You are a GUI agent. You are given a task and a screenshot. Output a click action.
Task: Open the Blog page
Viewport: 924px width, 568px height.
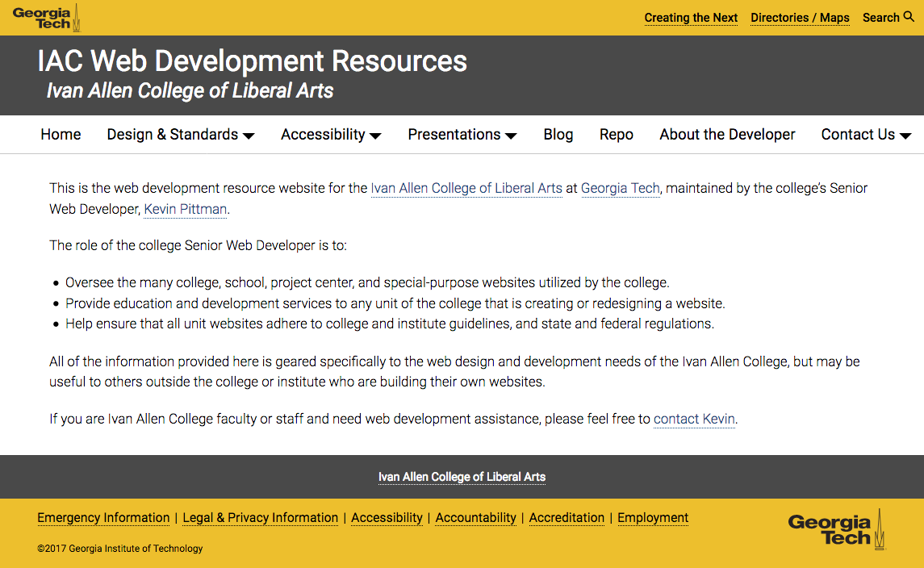coord(558,135)
